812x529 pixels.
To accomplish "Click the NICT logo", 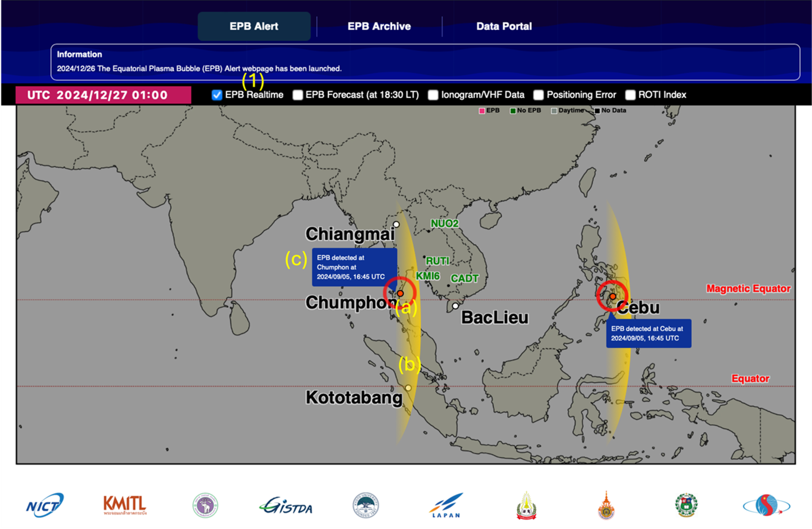I will [x=45, y=505].
